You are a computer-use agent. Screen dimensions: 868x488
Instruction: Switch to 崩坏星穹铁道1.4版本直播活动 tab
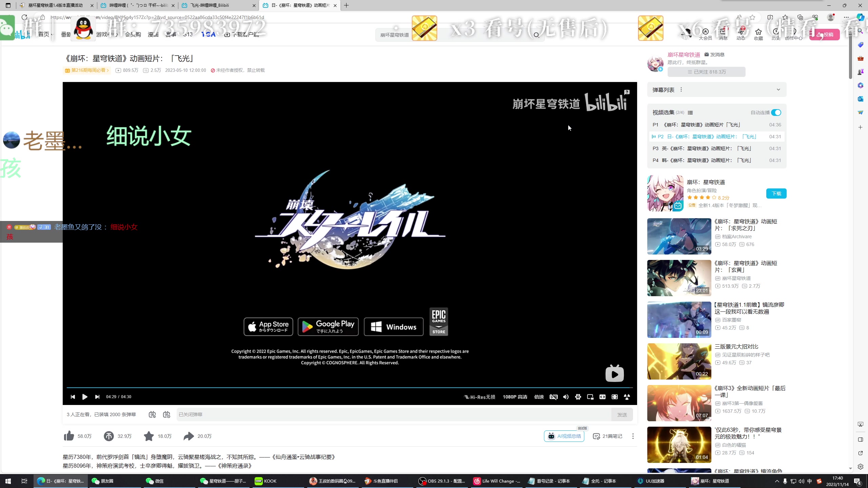click(x=56, y=5)
